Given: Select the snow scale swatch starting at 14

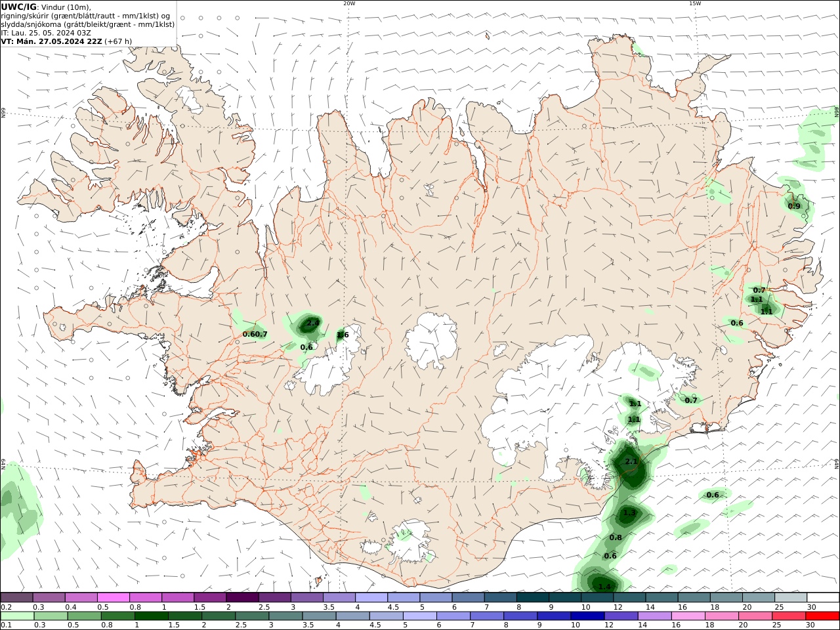Looking at the screenshot, I should [x=661, y=598].
